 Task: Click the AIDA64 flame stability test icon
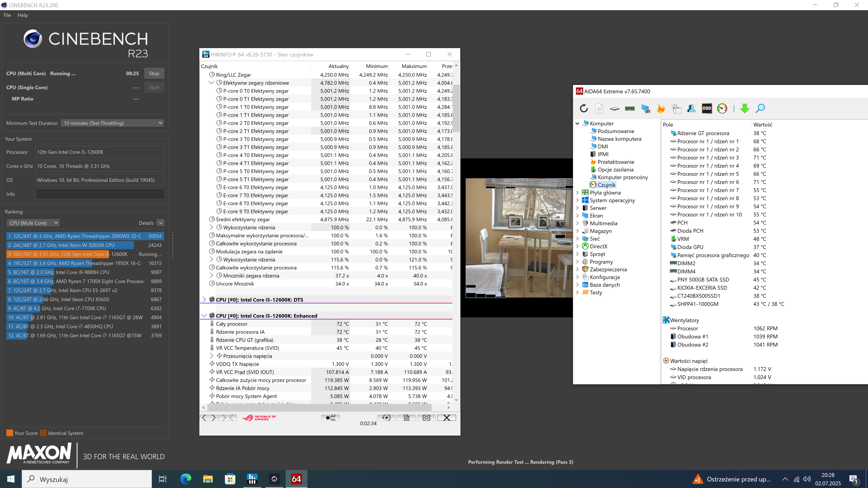click(661, 108)
